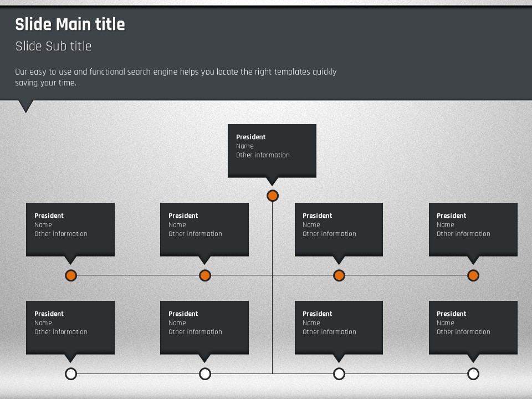Screen dimensions: 532x399
Task: Select the leftmost President box in the bottom row
Action: click(70, 327)
